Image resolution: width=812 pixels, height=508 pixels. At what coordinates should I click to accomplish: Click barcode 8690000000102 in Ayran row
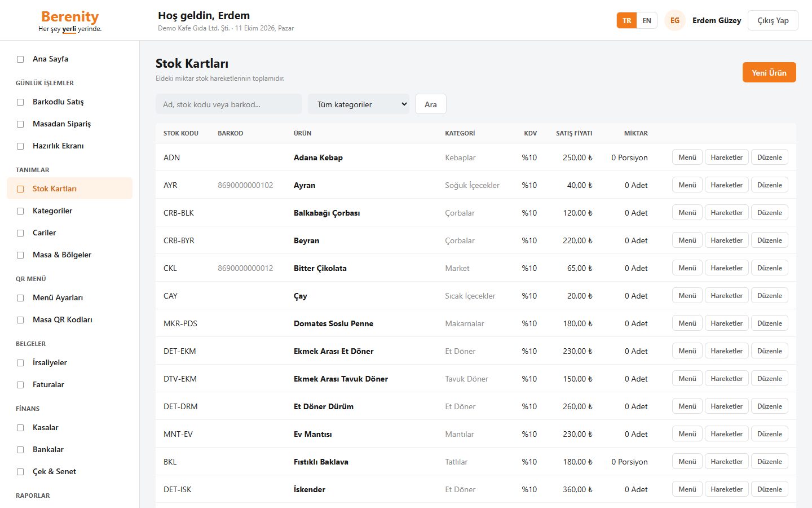[245, 185]
